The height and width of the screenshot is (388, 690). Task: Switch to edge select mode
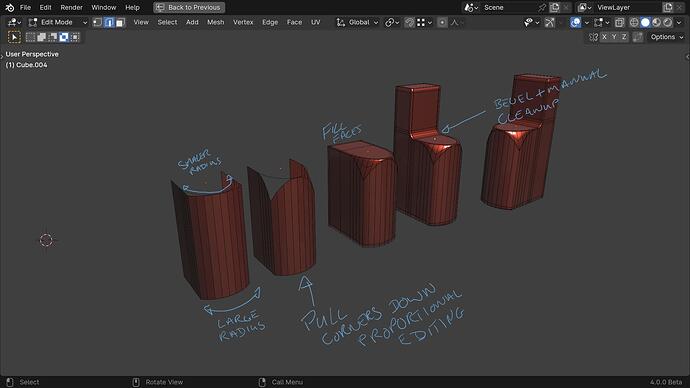[x=109, y=22]
